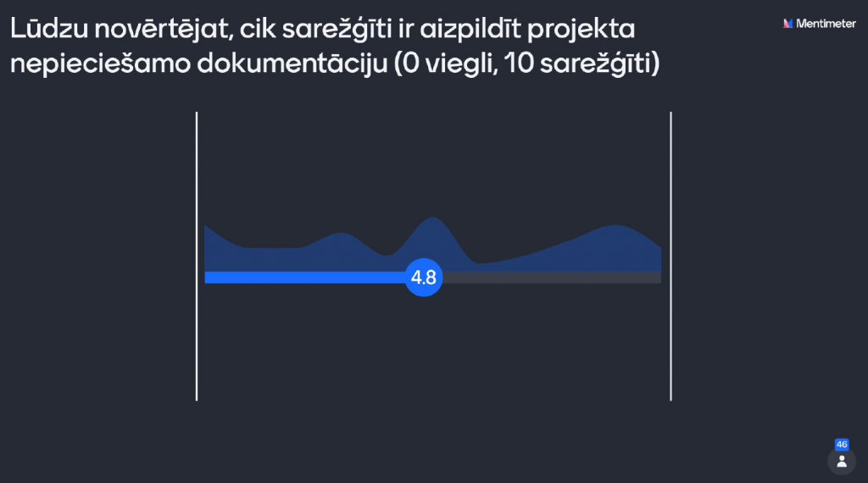Click the blue 46 participant count badge

[x=842, y=444]
